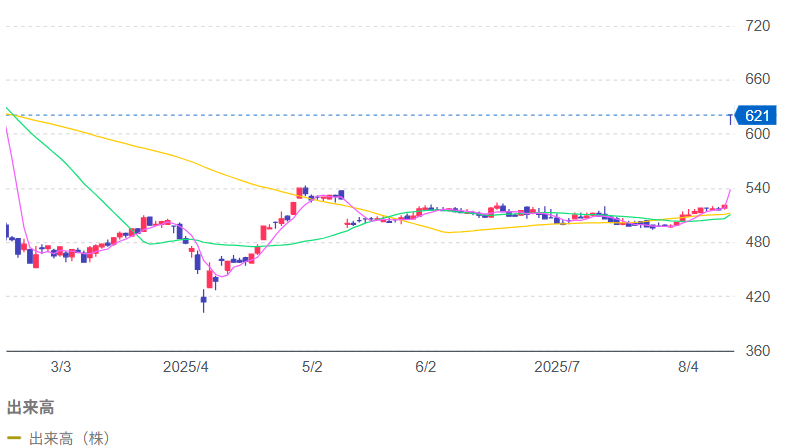Viewport: 792px width, 448px height.
Task: Click the 540 price axis label
Action: pos(757,188)
